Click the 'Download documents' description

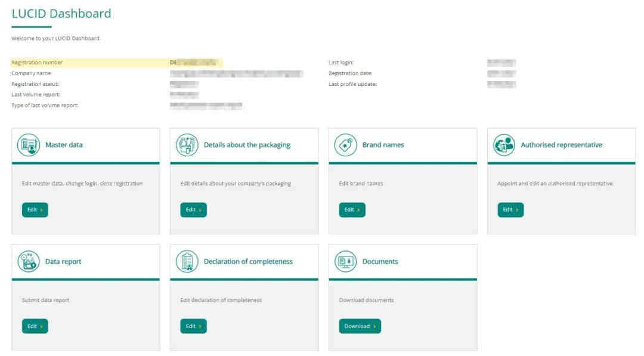pos(366,300)
